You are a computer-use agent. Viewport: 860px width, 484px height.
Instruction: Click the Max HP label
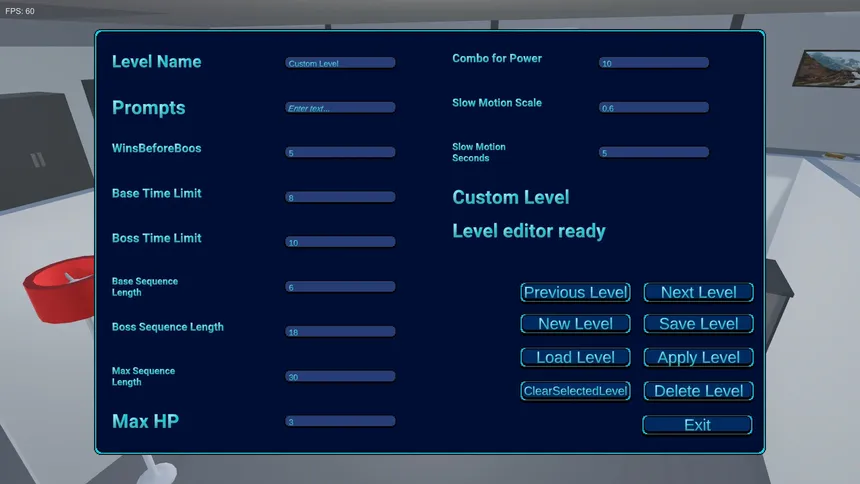(x=145, y=421)
